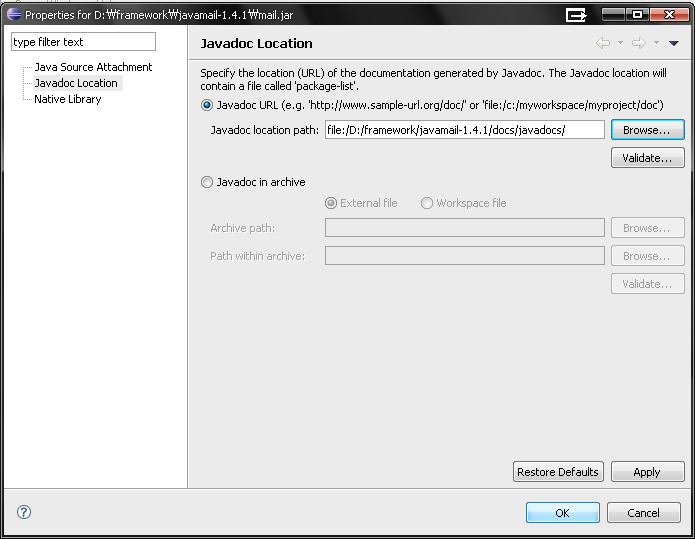Click the help question mark icon
This screenshot has height=539, width=695.
24,512
